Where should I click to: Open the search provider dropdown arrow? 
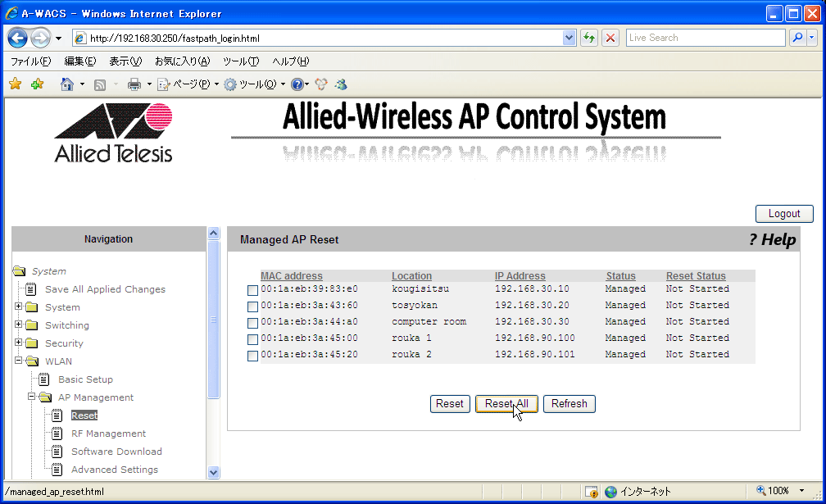pos(812,38)
